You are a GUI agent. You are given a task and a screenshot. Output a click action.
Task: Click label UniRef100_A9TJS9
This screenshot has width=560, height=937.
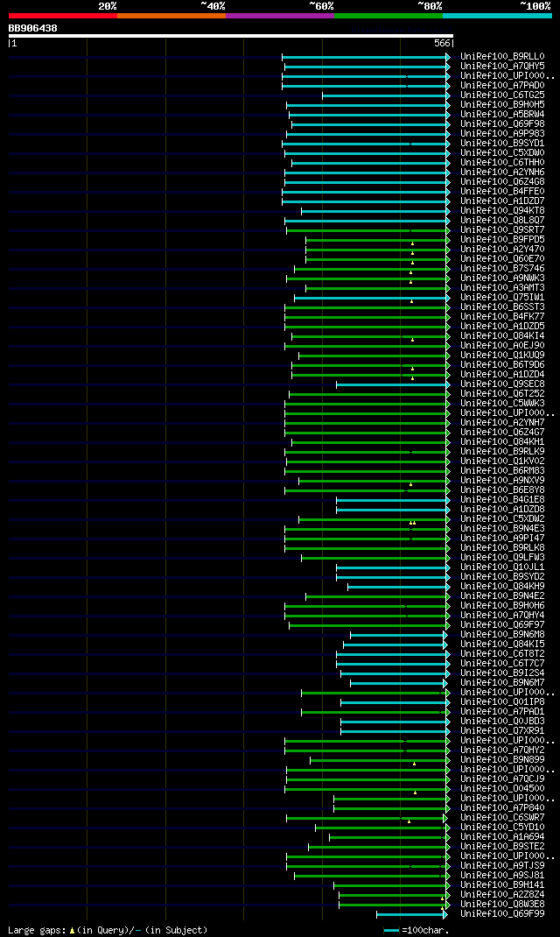click(x=502, y=866)
